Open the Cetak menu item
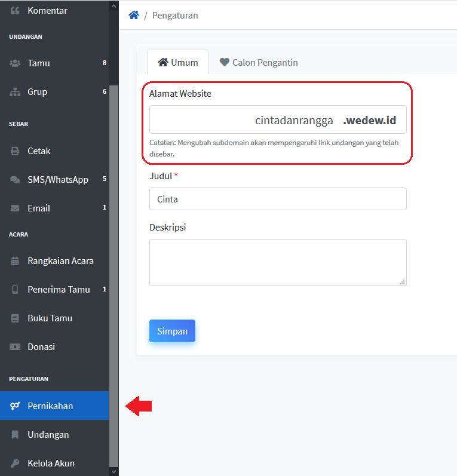Image resolution: width=457 pixels, height=476 pixels. pos(54,151)
